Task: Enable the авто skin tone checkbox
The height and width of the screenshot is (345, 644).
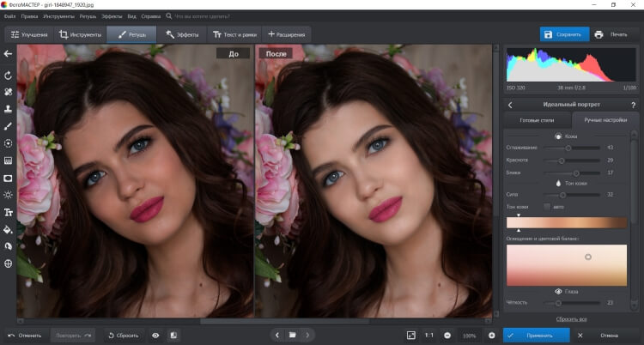Action: tap(547, 207)
